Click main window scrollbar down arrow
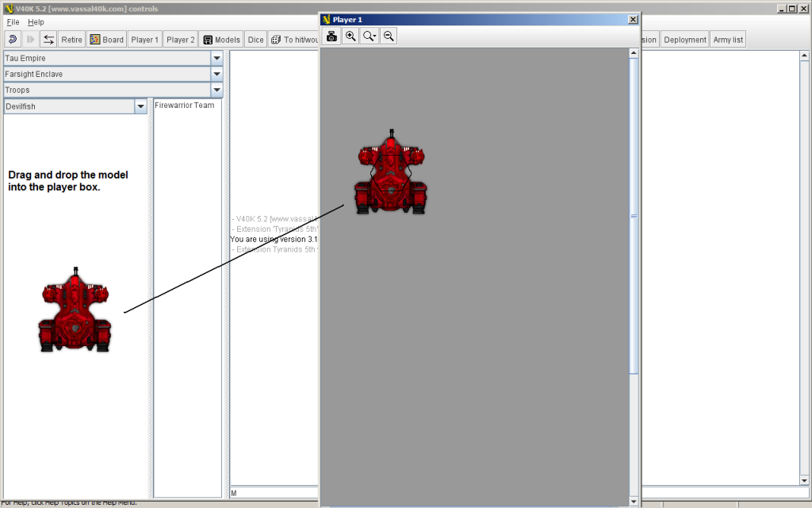This screenshot has height=508, width=812. [x=804, y=480]
